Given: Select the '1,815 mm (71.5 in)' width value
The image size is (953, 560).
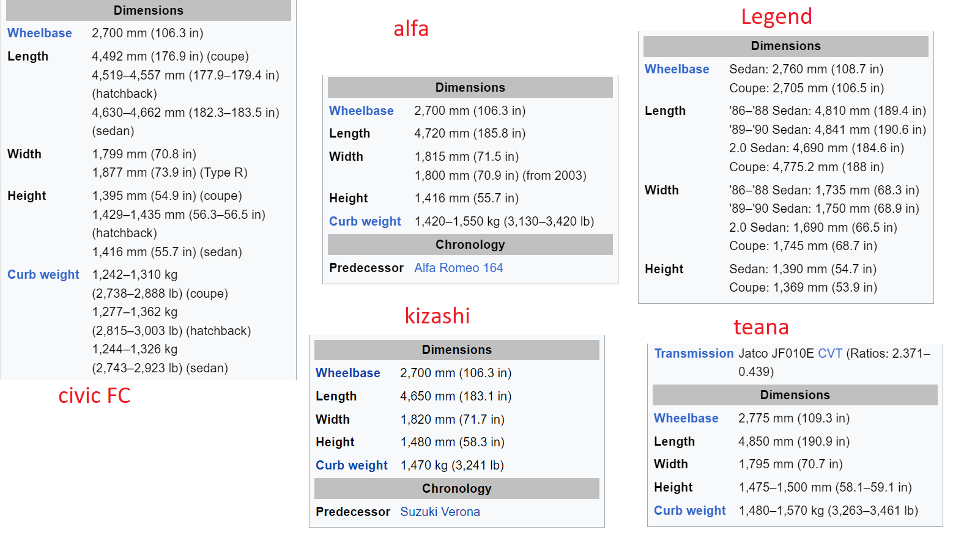Looking at the screenshot, I should pyautogui.click(x=467, y=157).
